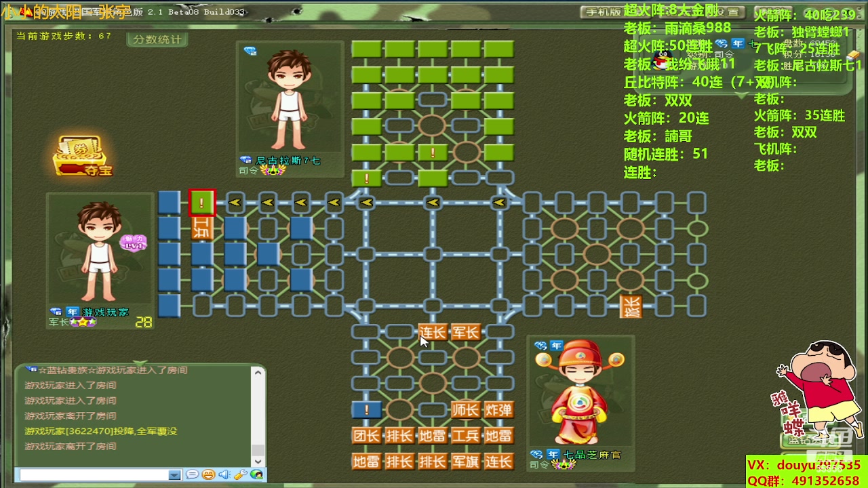868x488 pixels.
Task: Open the chat input dropdown arrow
Action: click(x=175, y=475)
